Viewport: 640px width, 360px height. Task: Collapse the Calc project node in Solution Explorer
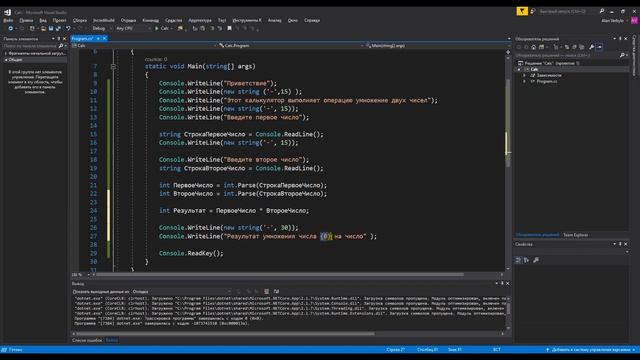pyautogui.click(x=519, y=69)
